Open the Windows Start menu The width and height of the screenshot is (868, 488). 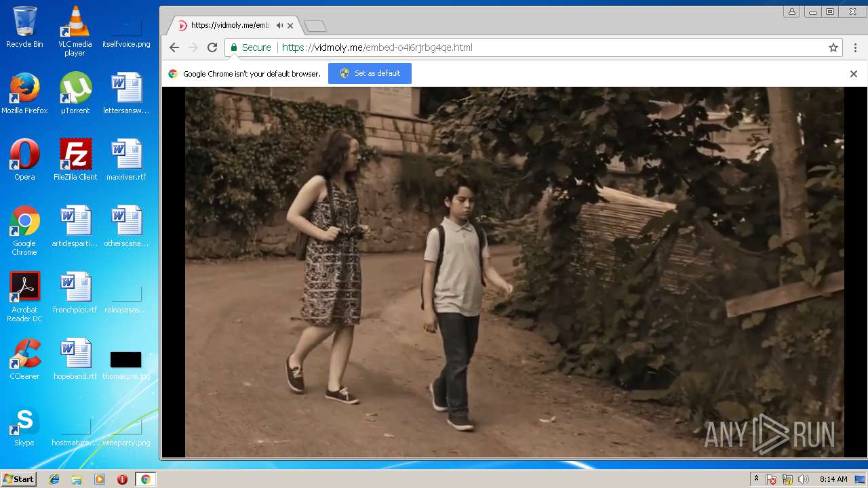pos(18,479)
